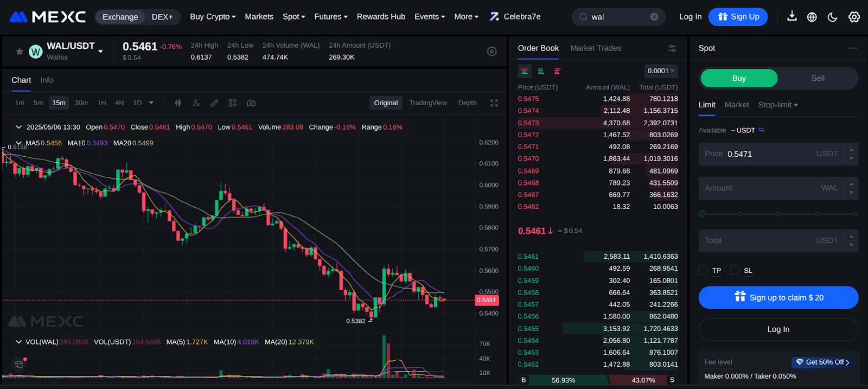This screenshot has width=868, height=389.
Task: Open the download app icon
Action: [792, 16]
